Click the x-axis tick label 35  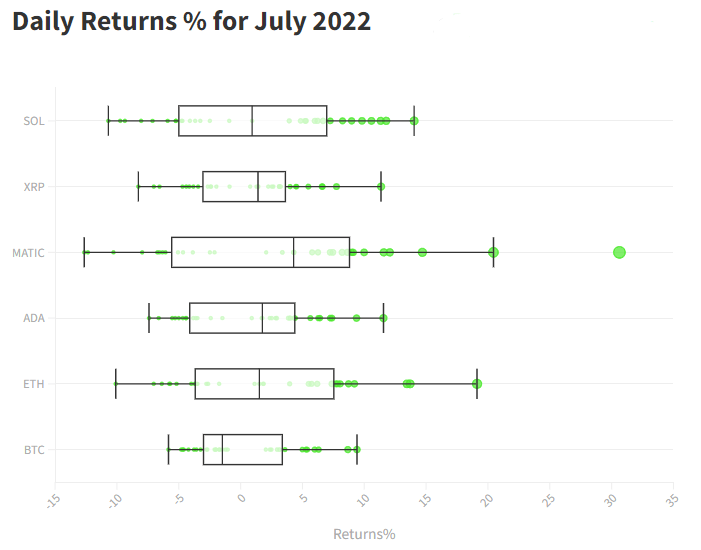pyautogui.click(x=672, y=498)
